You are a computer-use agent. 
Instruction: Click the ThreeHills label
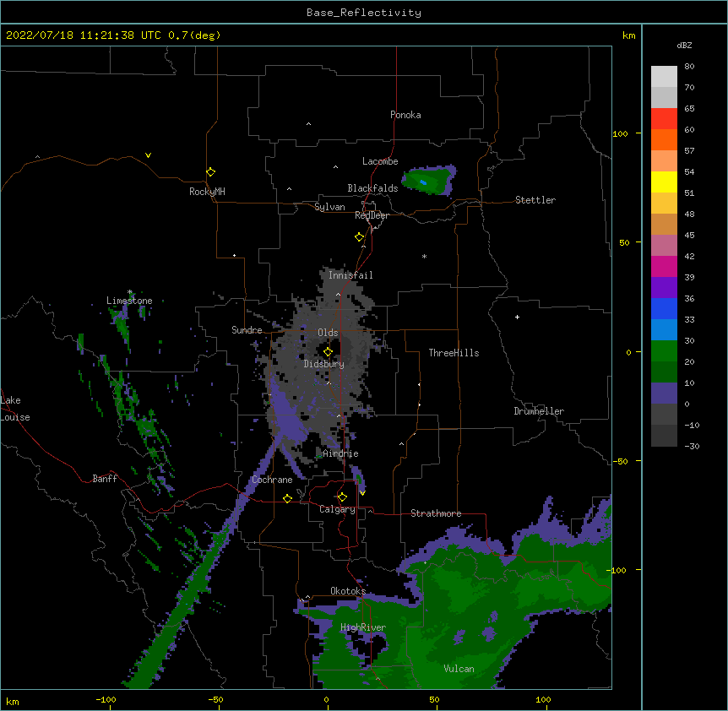coord(454,353)
